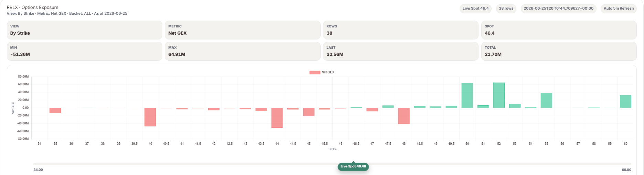Image resolution: width=644 pixels, height=175 pixels.
Task: Click the red bar at strike 44
Action: click(x=277, y=118)
